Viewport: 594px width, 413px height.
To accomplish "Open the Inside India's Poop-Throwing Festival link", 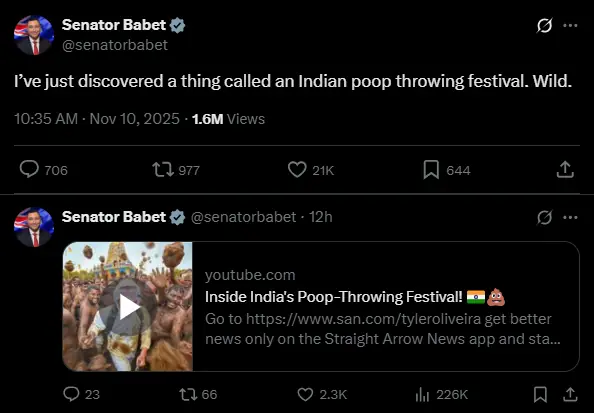I will [333, 297].
